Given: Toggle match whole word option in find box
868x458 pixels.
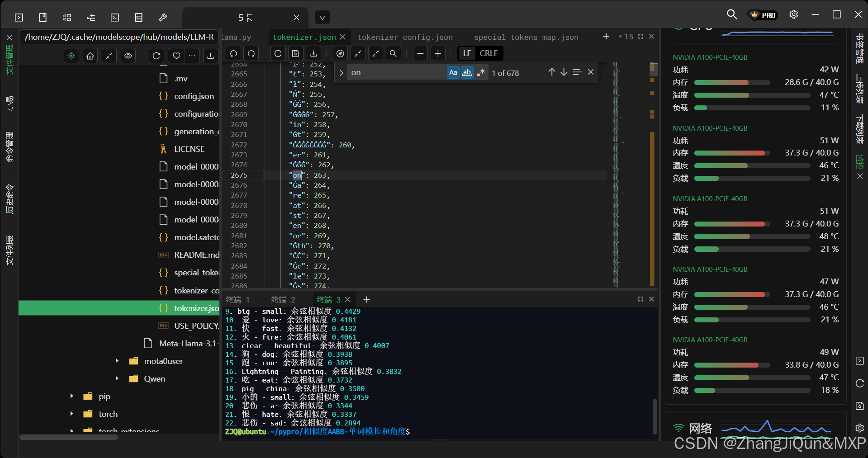Looking at the screenshot, I should point(467,72).
